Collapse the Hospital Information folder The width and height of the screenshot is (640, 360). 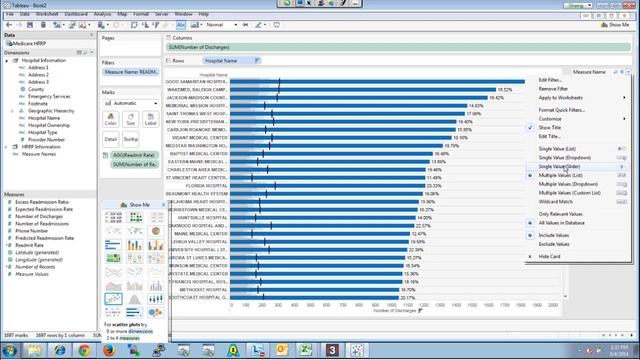click(x=6, y=60)
